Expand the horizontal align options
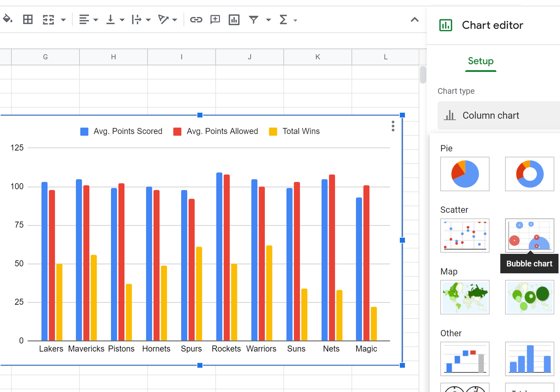 coord(95,19)
